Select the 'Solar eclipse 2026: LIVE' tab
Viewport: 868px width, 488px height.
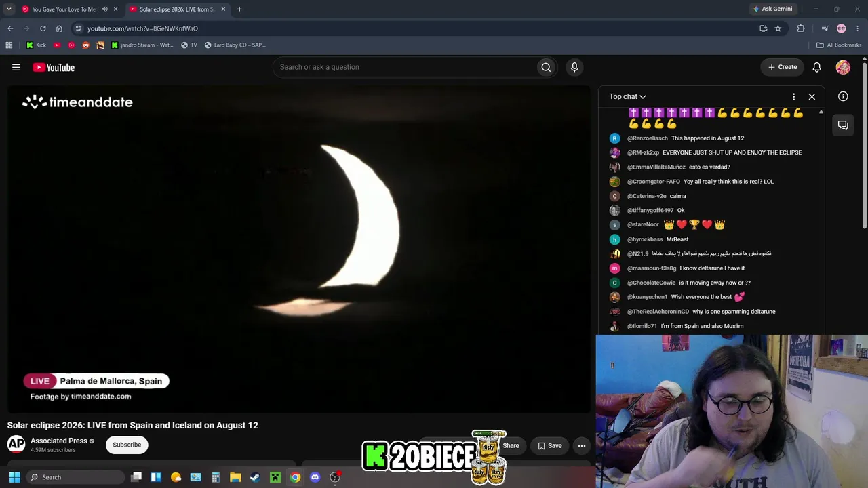[178, 9]
